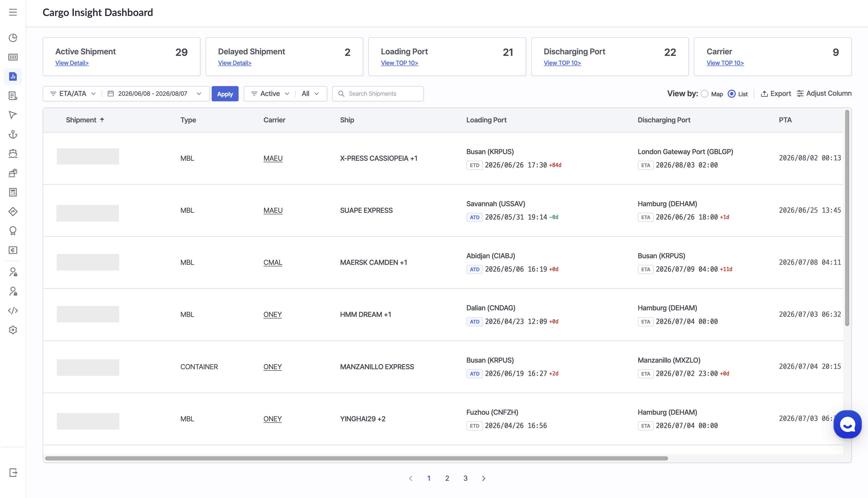Viewport: 868px width, 498px height.
Task: Click the Discharging Port column header
Action: [664, 120]
